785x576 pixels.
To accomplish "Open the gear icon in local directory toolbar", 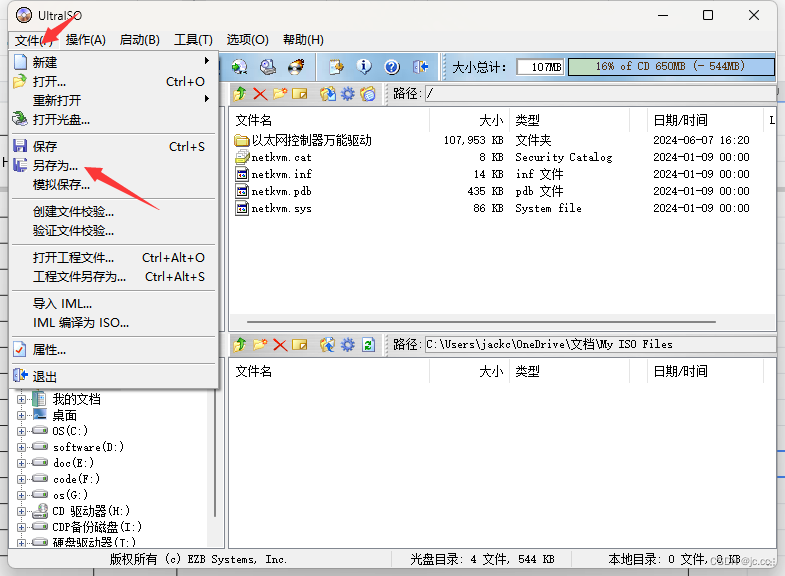I will tap(347, 345).
